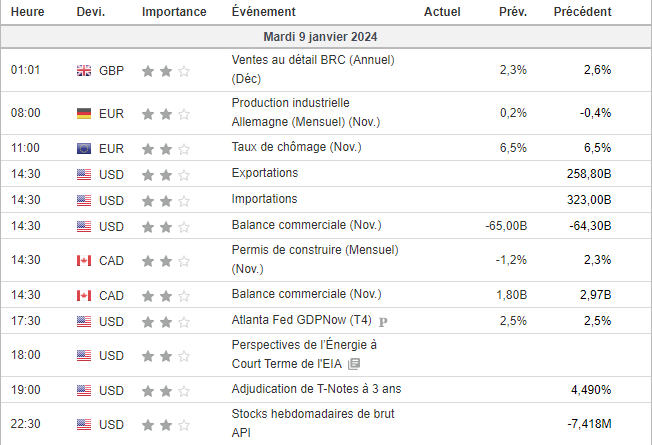This screenshot has height=445, width=652.
Task: Click the report icon next to Court Terme de l'EIA
Action: [354, 364]
